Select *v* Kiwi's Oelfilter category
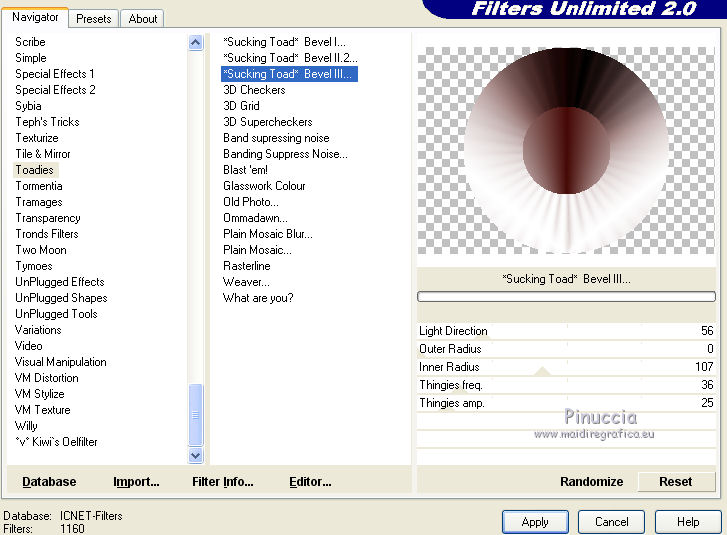 (x=56, y=442)
